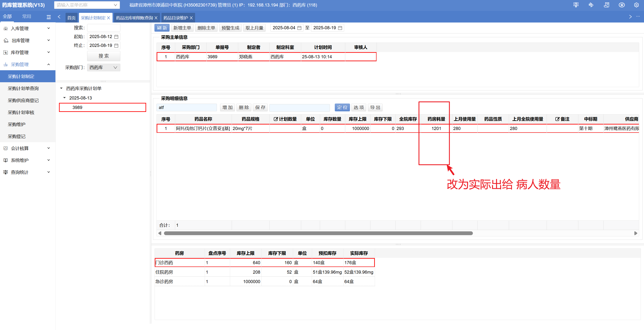Click the presentation board icon in top bar

(x=576, y=5)
